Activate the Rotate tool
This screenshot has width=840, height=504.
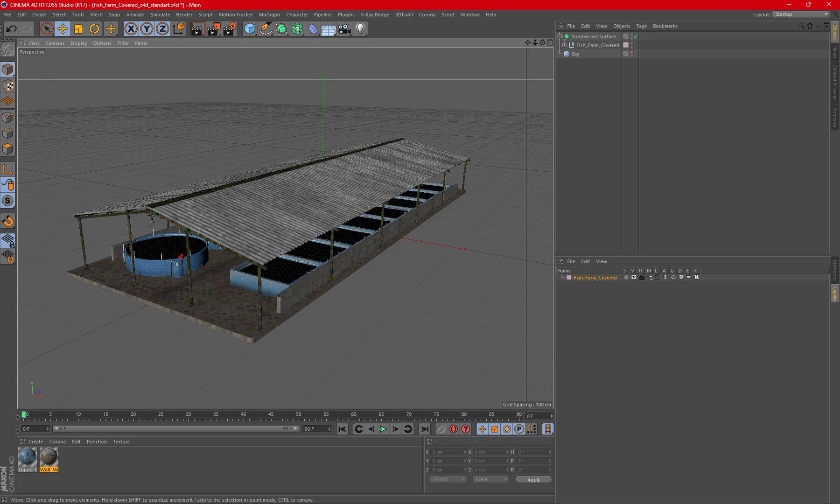point(94,29)
